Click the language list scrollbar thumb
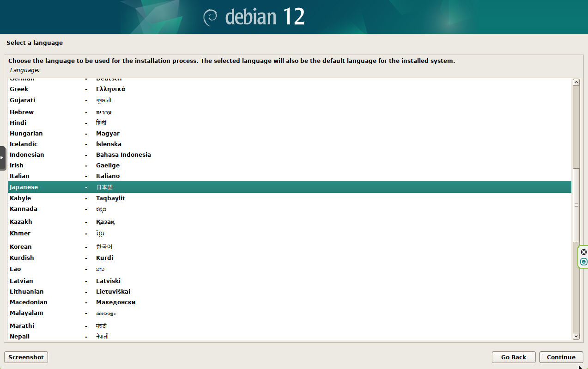The height and width of the screenshot is (369, 588). (x=576, y=205)
